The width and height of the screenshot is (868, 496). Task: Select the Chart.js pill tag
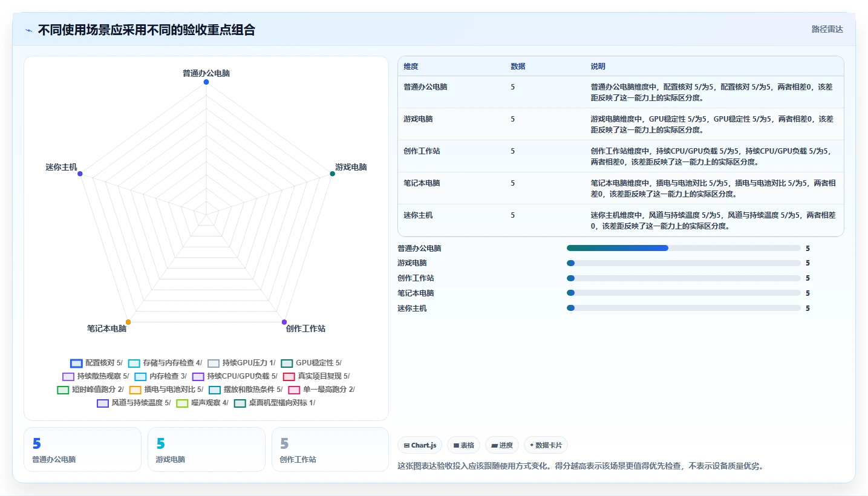tap(420, 445)
